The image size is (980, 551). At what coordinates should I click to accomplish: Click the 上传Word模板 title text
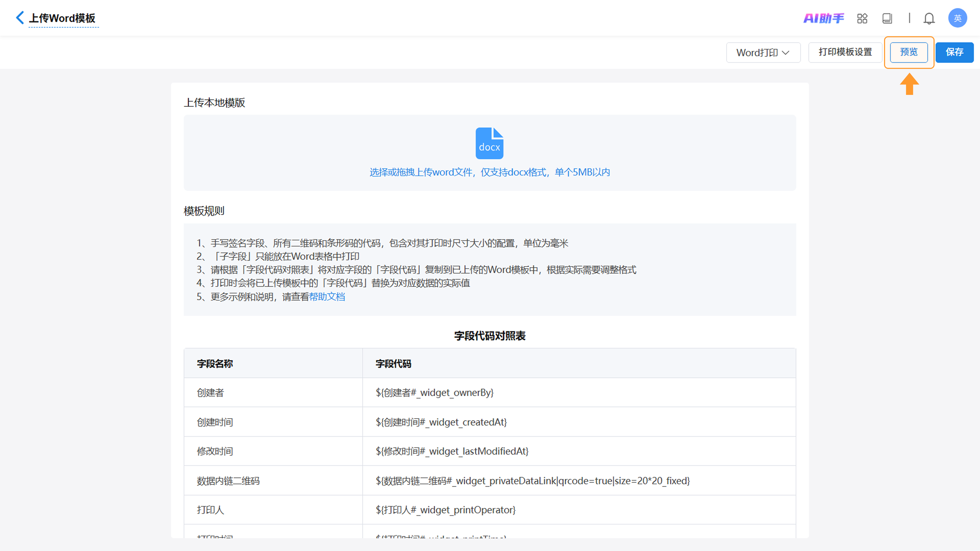pyautogui.click(x=62, y=18)
